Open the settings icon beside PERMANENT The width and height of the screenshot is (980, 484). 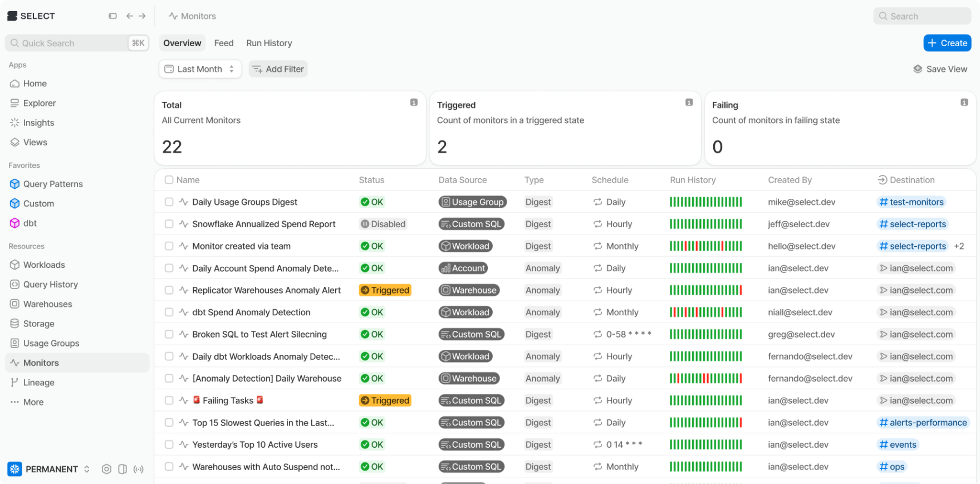106,469
